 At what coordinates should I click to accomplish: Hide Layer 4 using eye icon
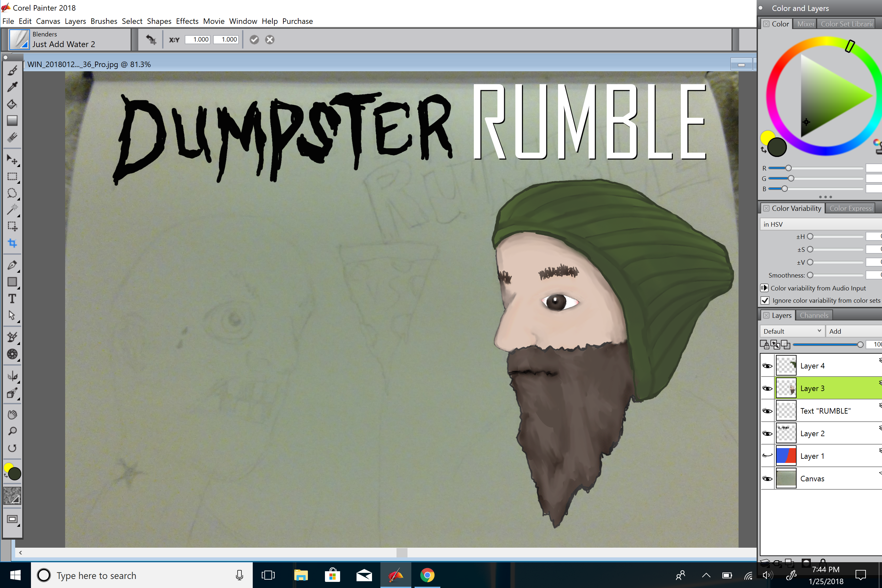[x=767, y=366]
